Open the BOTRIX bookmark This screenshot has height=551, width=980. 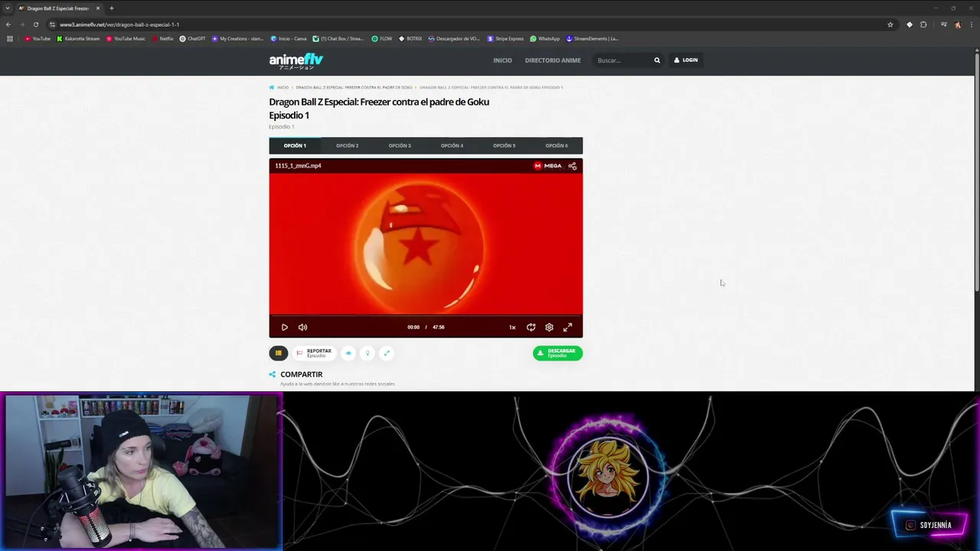pyautogui.click(x=410, y=38)
